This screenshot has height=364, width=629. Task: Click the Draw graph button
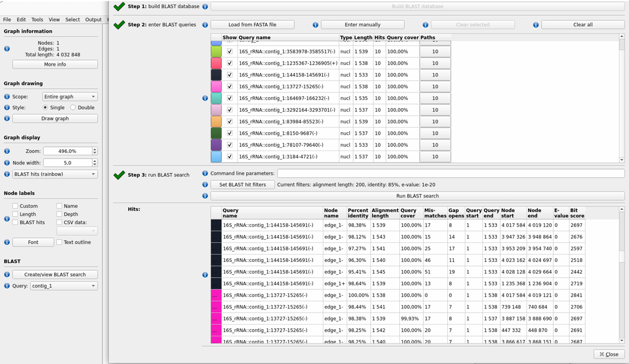(x=55, y=119)
